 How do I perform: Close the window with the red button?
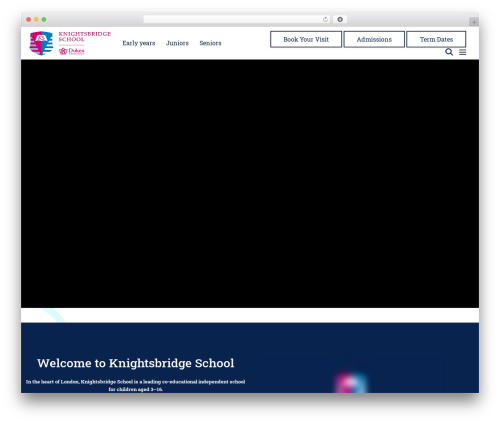click(29, 20)
